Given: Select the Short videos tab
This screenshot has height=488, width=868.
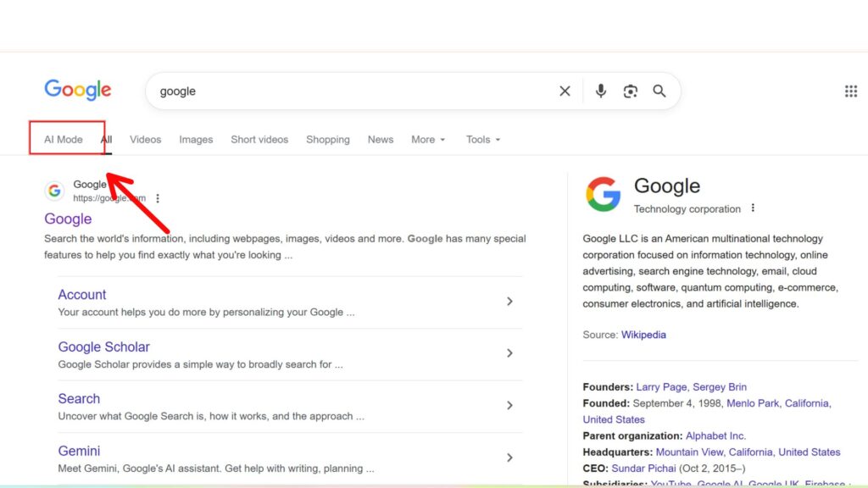Looking at the screenshot, I should pos(259,140).
